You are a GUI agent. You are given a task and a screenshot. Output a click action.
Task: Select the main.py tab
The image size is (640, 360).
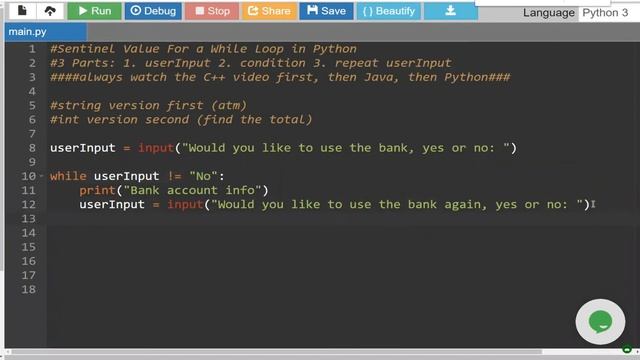[x=45, y=32]
